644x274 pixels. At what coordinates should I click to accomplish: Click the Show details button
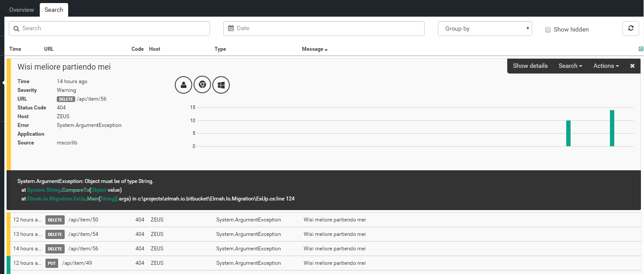(x=530, y=66)
